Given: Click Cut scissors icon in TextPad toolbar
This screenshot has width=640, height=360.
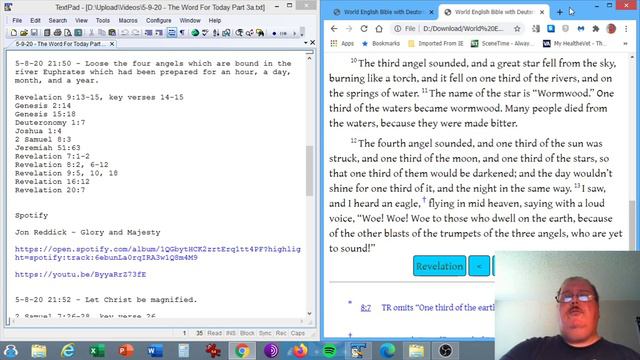Looking at the screenshot, I should click(91, 33).
